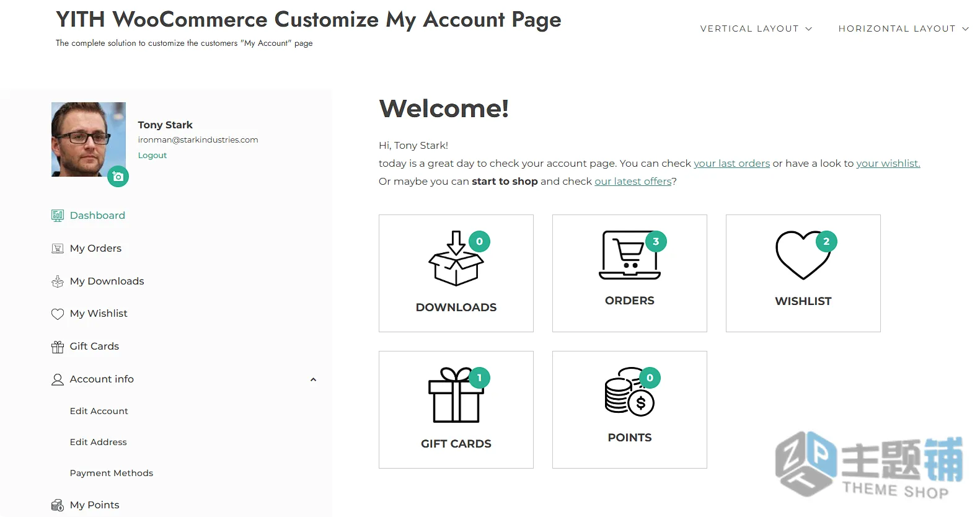Screen dimensions: 980x517
Task: Open My Points in the sidebar
Action: 94,505
